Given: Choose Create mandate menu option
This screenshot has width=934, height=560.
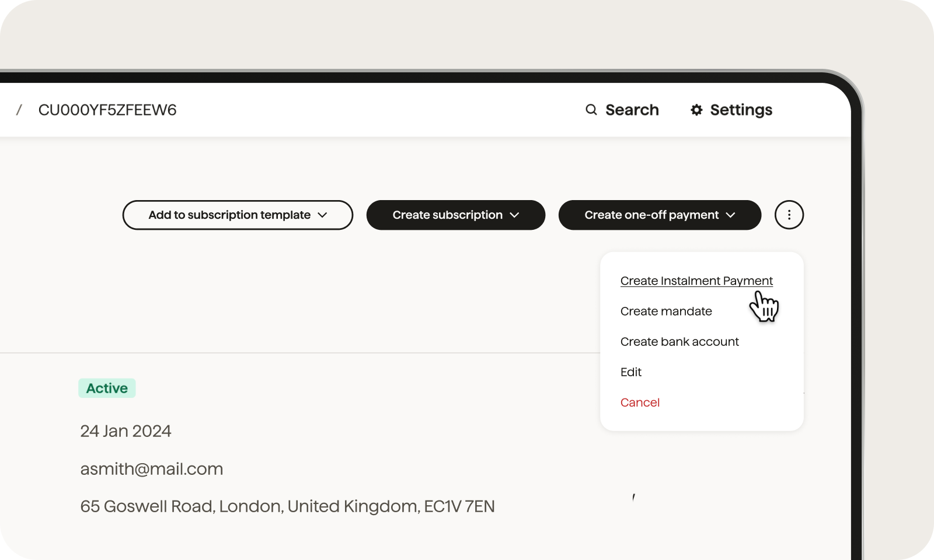Looking at the screenshot, I should coord(666,311).
